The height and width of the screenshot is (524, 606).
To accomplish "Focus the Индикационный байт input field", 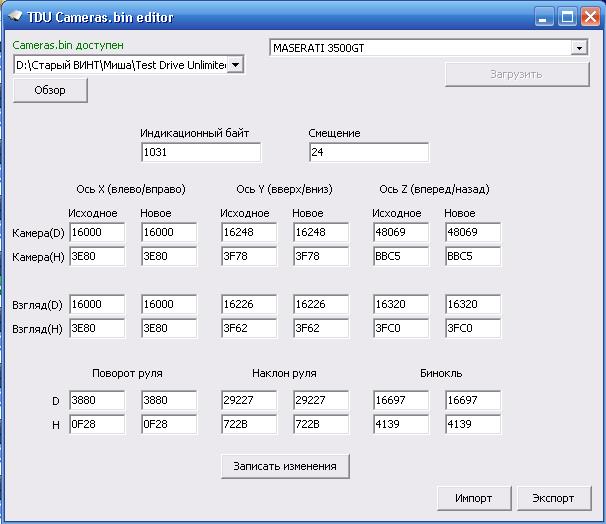I will pyautogui.click(x=201, y=152).
